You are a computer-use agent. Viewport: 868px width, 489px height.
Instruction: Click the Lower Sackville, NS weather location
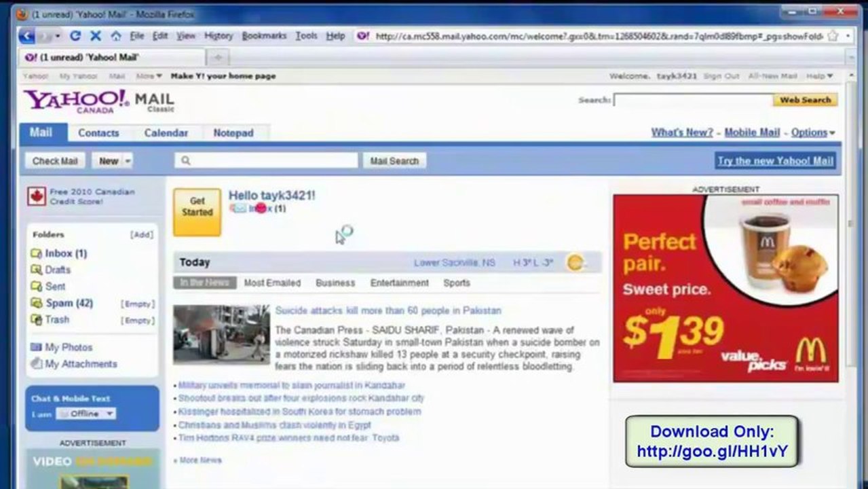pyautogui.click(x=455, y=262)
